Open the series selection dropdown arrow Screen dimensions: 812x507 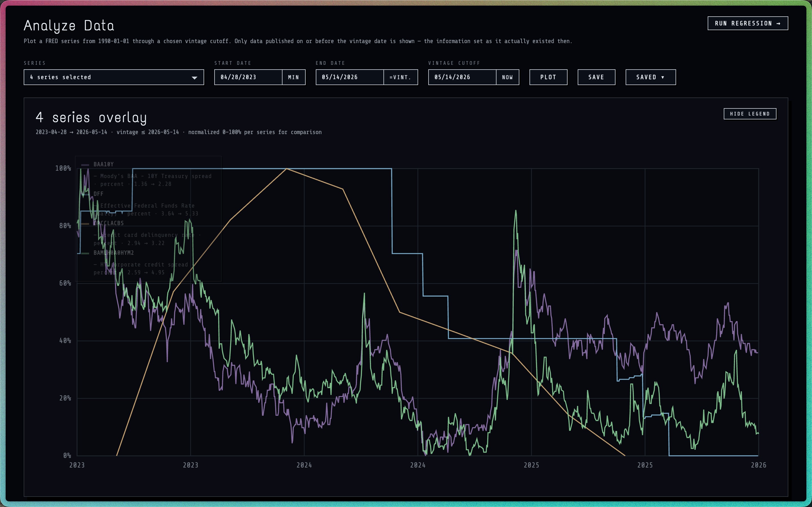pyautogui.click(x=194, y=77)
